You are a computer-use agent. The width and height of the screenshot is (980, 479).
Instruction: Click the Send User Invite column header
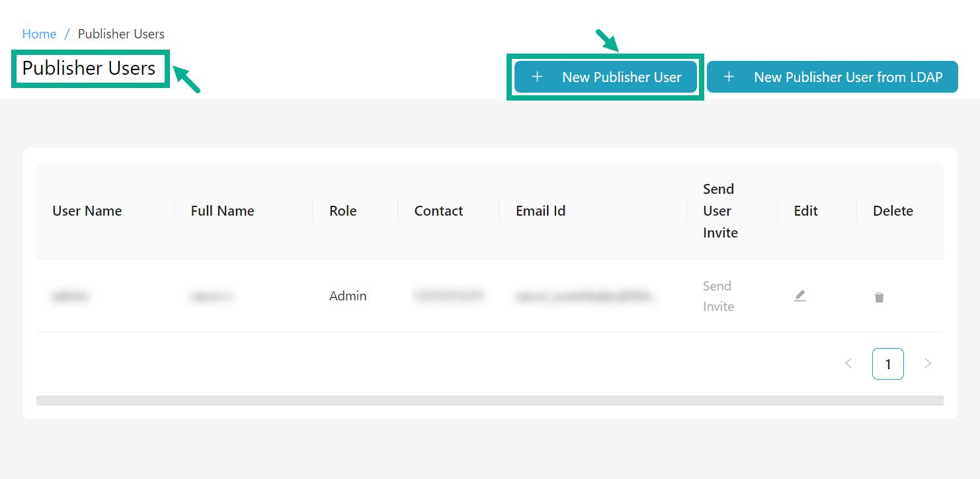click(x=719, y=210)
